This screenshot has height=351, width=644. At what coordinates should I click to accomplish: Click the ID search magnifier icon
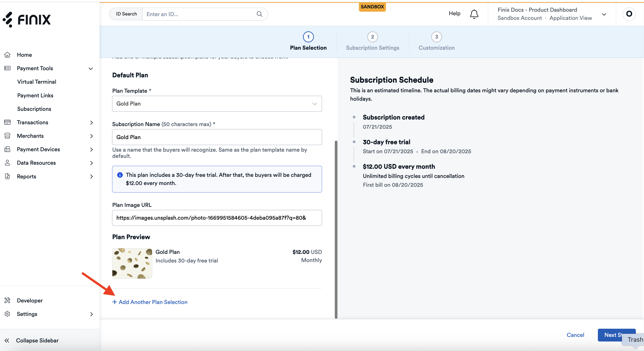pos(260,14)
